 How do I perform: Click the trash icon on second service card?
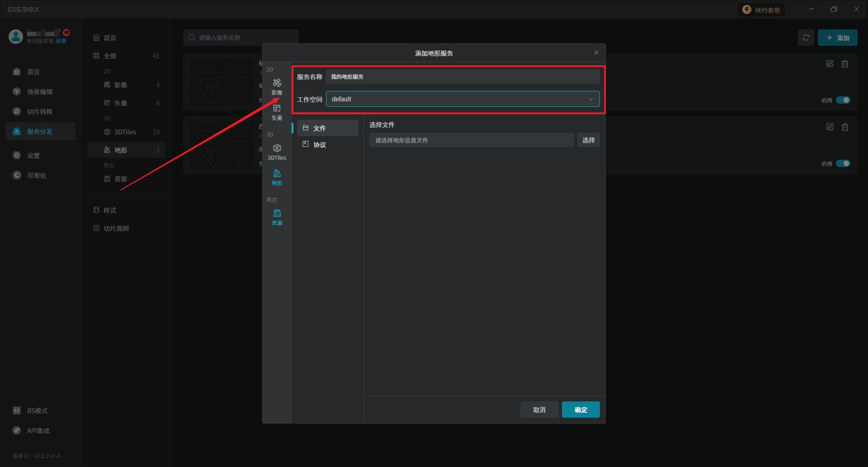click(x=844, y=127)
